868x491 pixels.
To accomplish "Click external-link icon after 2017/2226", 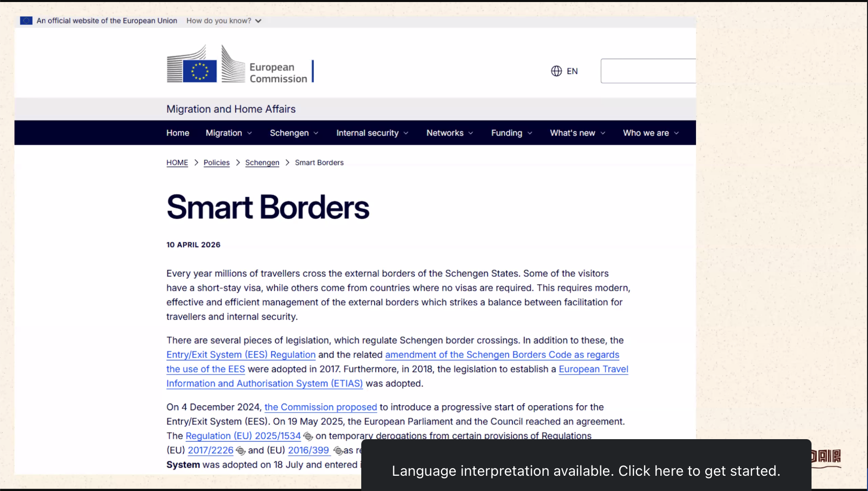I will pyautogui.click(x=241, y=451).
